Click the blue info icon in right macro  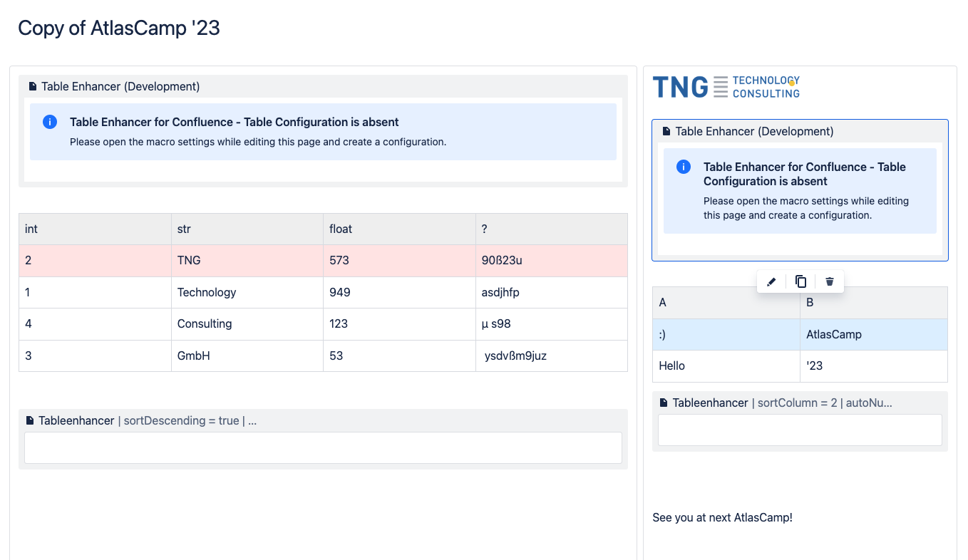tap(684, 167)
